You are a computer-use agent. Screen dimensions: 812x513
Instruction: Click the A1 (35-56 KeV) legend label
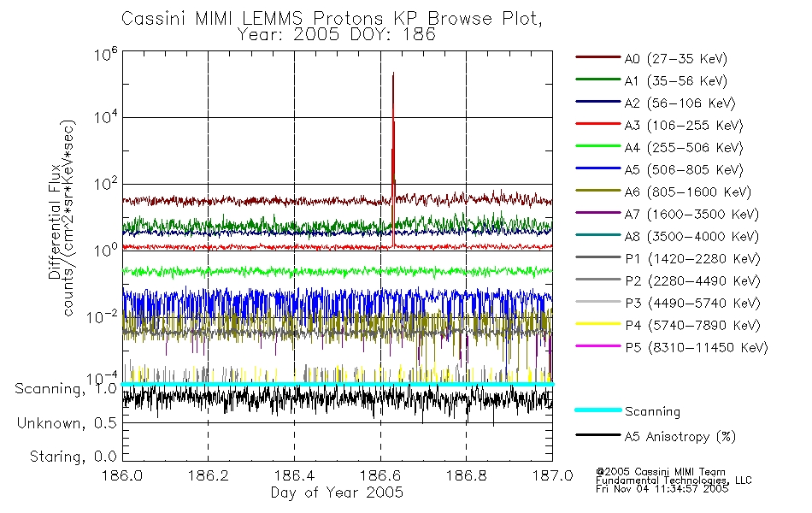point(675,81)
